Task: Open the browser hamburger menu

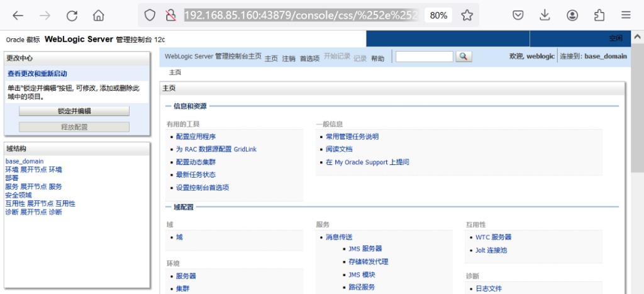Action: click(x=626, y=16)
